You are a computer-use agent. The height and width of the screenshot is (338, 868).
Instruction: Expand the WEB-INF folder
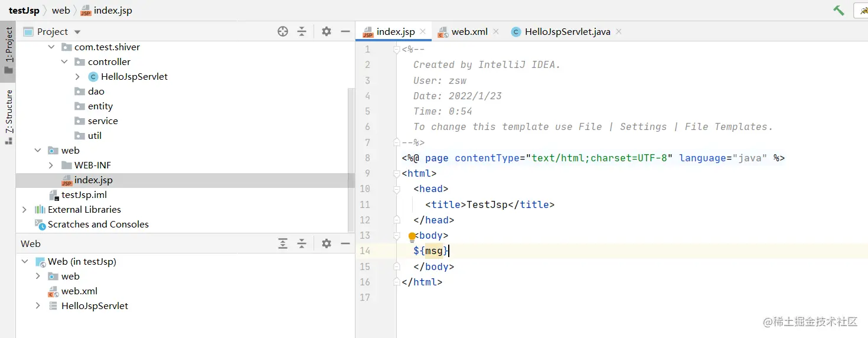click(51, 165)
